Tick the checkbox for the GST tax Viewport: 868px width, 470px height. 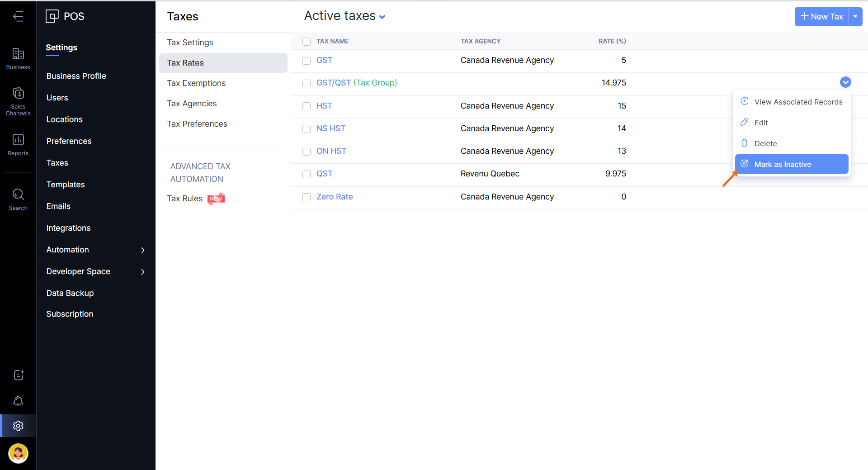click(x=307, y=61)
